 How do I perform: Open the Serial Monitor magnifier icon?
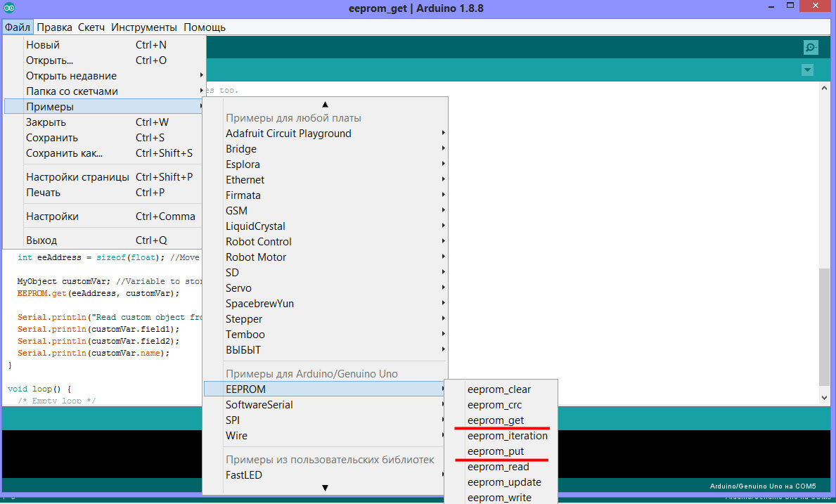pyautogui.click(x=811, y=47)
